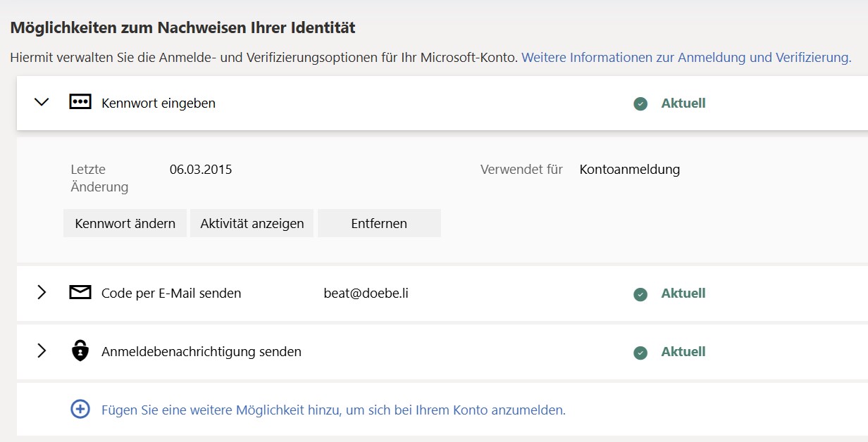Click the blue plus circle icon

click(80, 409)
